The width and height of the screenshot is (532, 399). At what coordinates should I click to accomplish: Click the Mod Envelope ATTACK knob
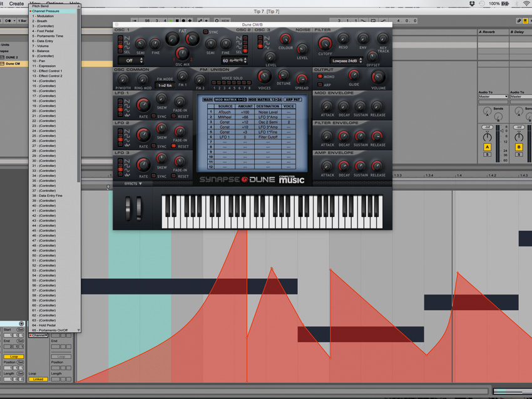click(x=327, y=106)
